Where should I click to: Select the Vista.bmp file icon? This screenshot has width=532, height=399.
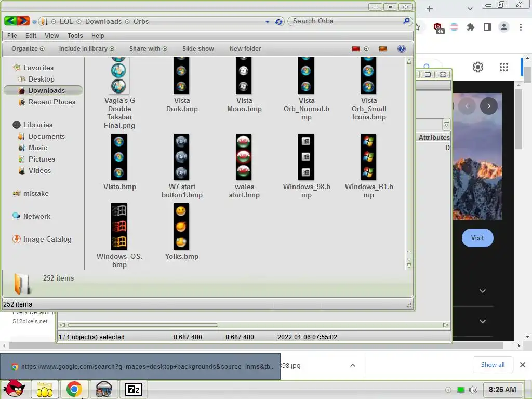click(x=119, y=157)
